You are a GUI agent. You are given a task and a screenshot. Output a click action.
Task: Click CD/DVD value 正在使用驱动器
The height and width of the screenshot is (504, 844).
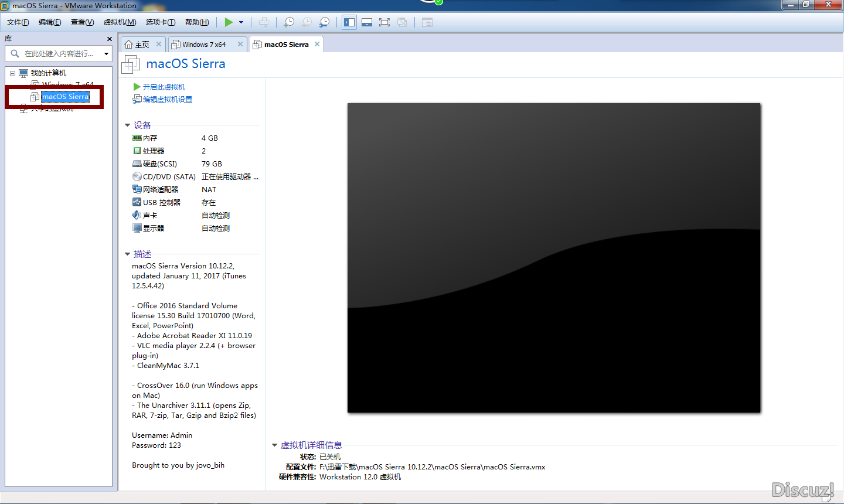[x=230, y=177]
